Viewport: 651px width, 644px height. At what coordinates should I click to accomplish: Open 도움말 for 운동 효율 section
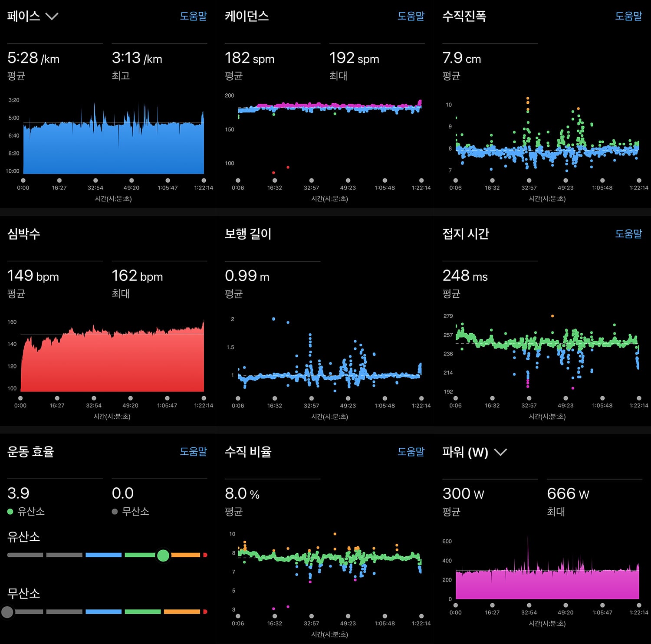point(194,452)
